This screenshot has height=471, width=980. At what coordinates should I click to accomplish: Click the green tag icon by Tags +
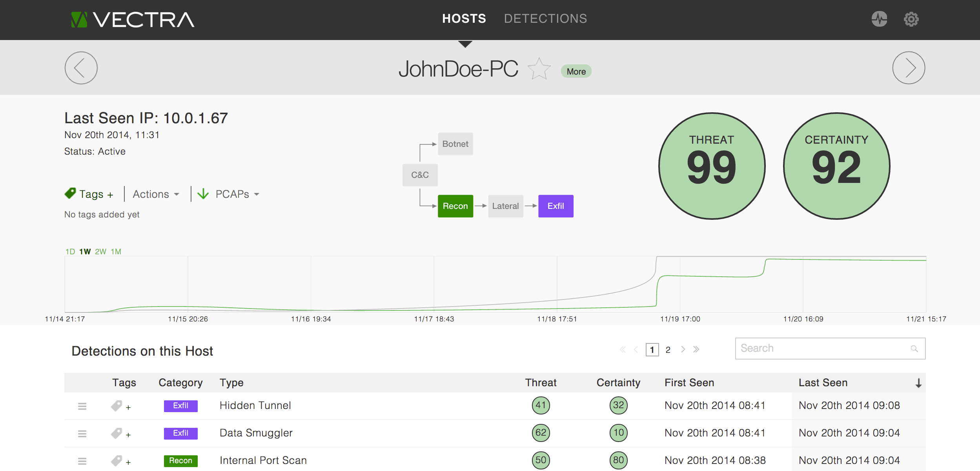70,193
